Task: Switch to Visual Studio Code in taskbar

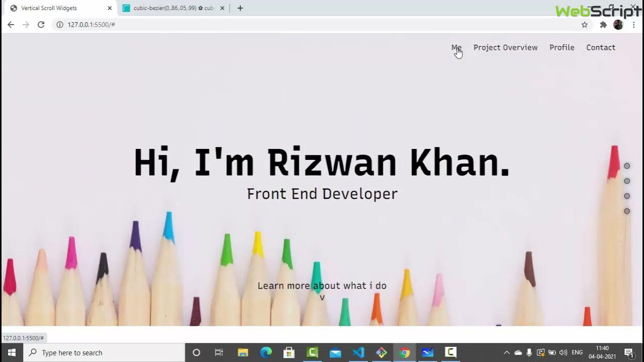Action: [359, 352]
